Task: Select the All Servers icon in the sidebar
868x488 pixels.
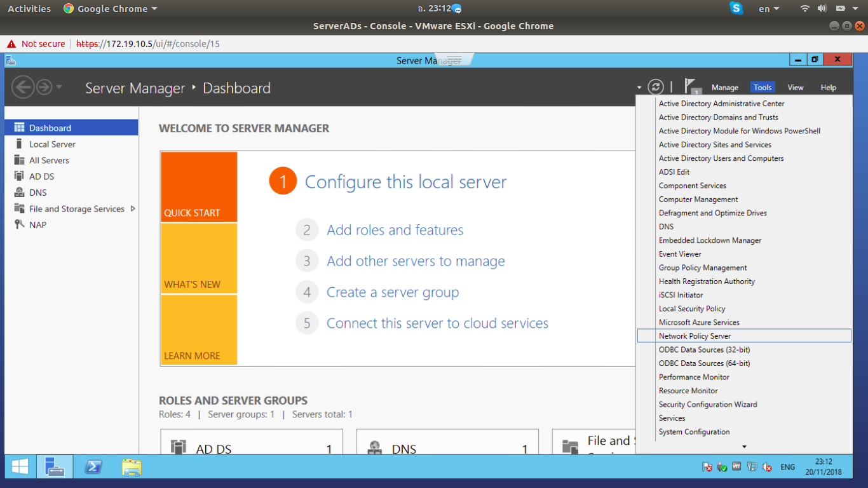Action: [19, 160]
